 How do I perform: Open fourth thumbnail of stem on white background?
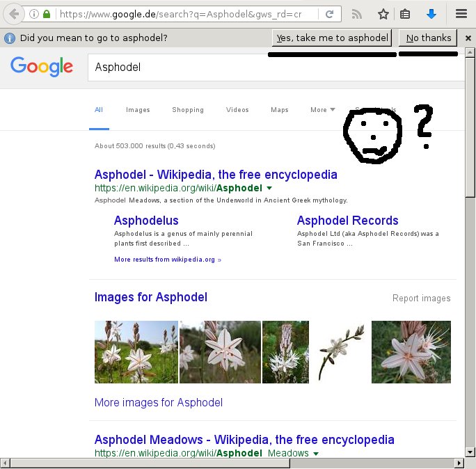coord(340,352)
